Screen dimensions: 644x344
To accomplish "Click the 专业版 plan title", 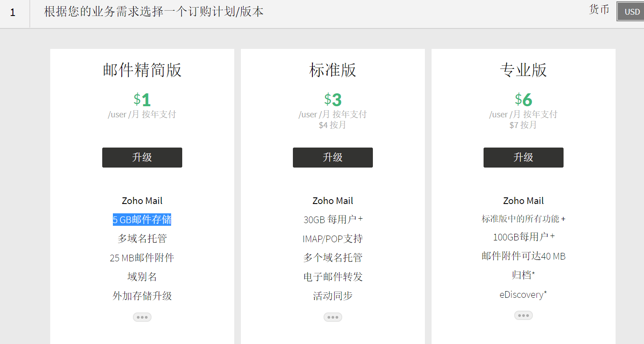I will click(x=524, y=70).
